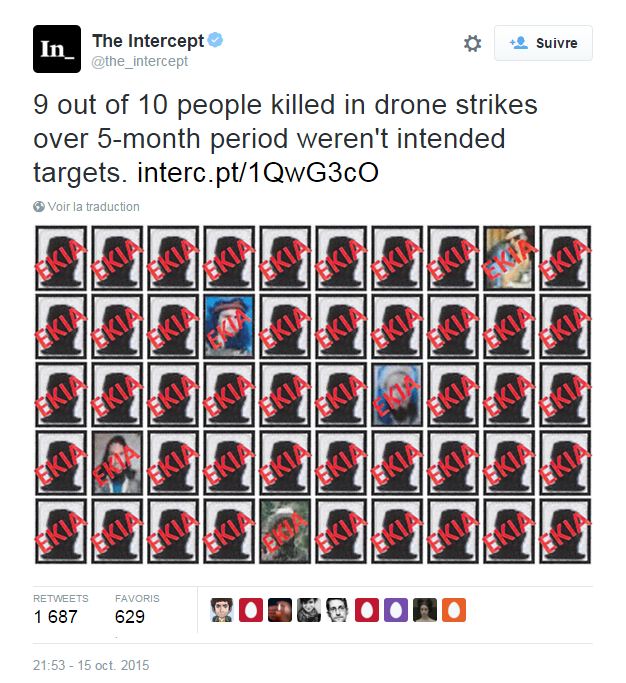This screenshot has width=626, height=683.
Task: Open the black-and-white photo avatar
Action: click(309, 610)
